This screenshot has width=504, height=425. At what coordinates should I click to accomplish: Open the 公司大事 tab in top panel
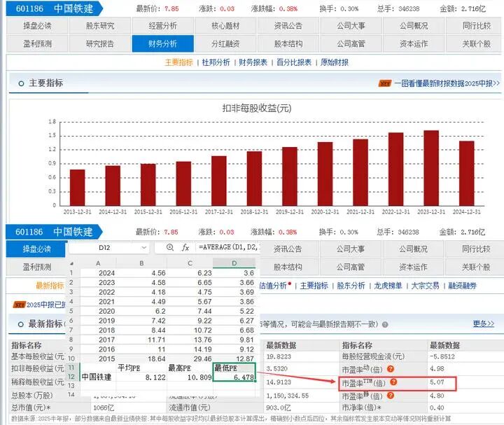(x=351, y=26)
